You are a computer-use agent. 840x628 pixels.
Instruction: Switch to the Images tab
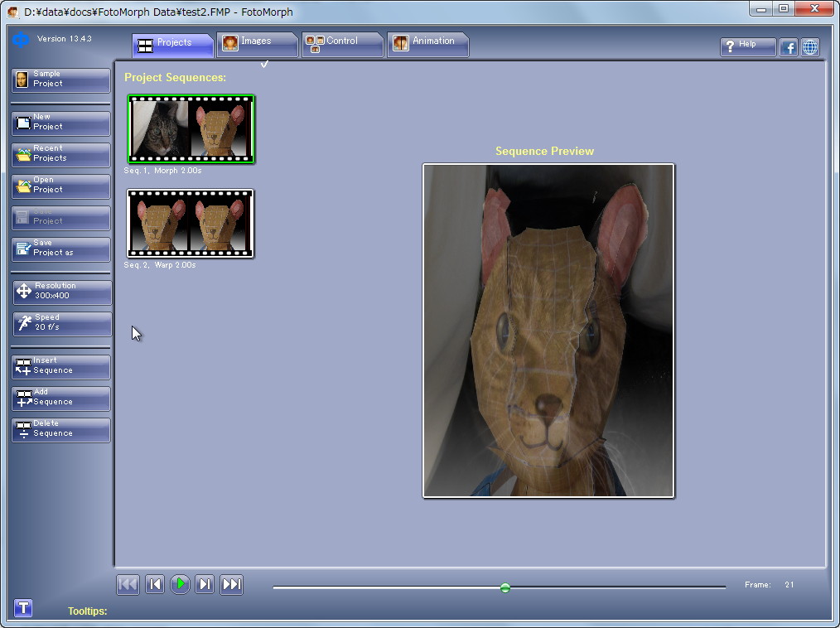coord(257,43)
